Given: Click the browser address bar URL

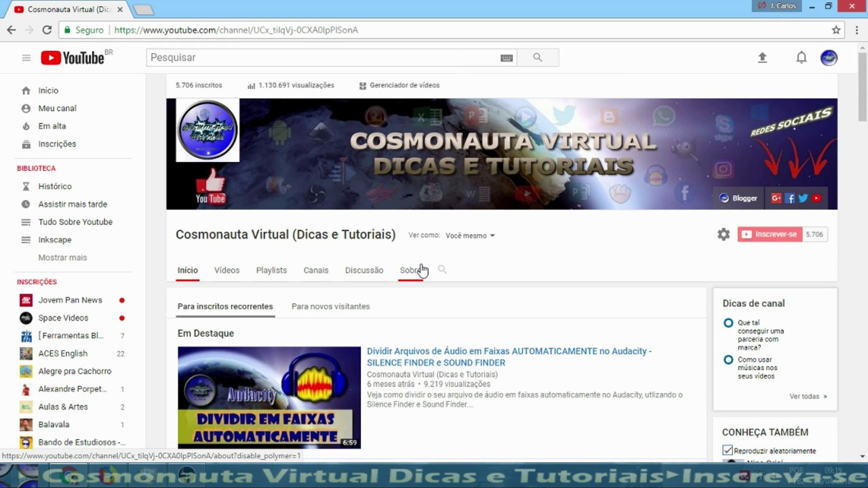Looking at the screenshot, I should tap(236, 30).
